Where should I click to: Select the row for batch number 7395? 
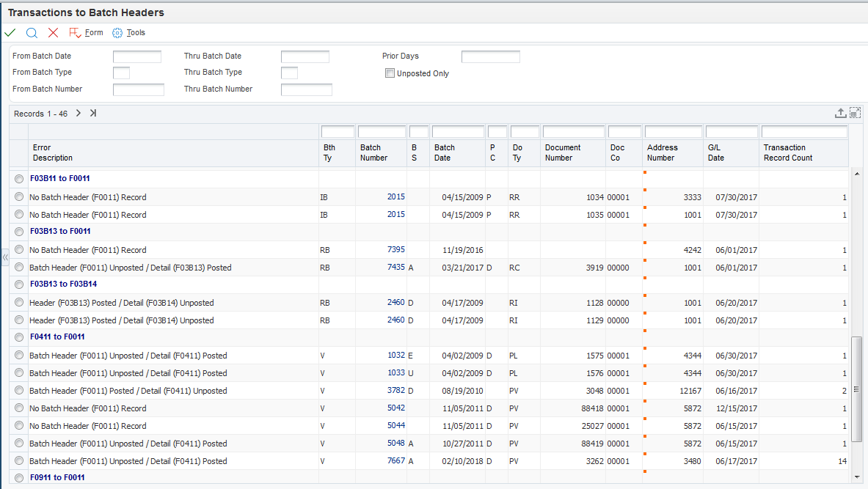tap(18, 250)
